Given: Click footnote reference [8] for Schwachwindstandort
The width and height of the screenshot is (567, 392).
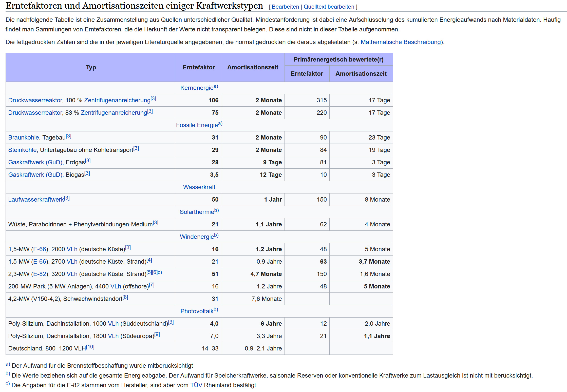Looking at the screenshot, I should (x=125, y=297).
